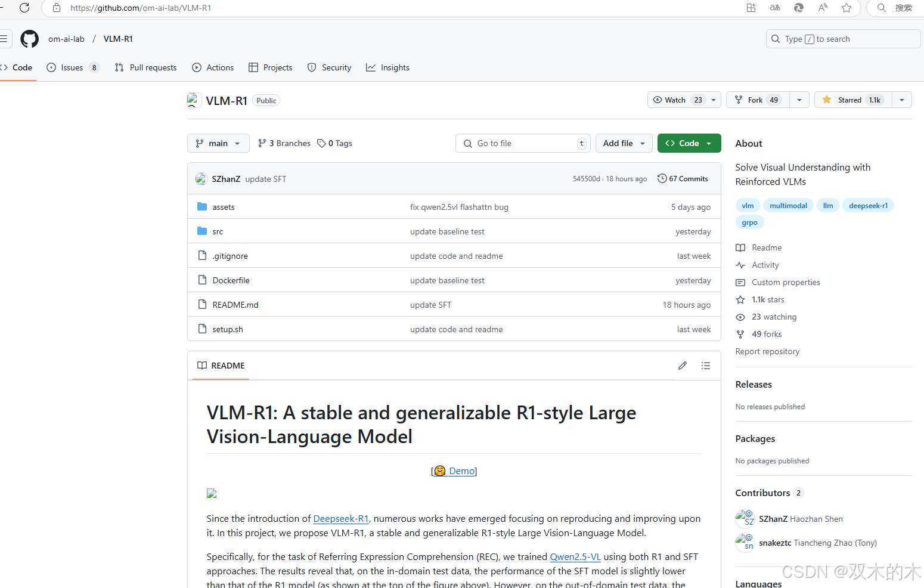This screenshot has width=924, height=588.
Task: Open Readme link in About sidebar
Action: pos(759,247)
